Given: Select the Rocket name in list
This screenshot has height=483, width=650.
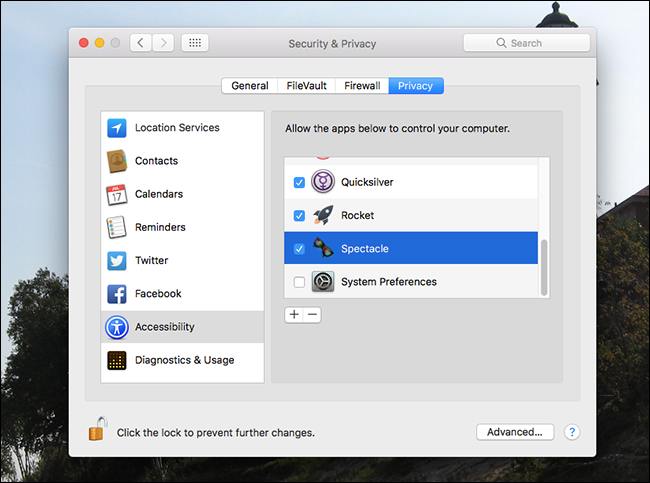Looking at the screenshot, I should click(358, 216).
